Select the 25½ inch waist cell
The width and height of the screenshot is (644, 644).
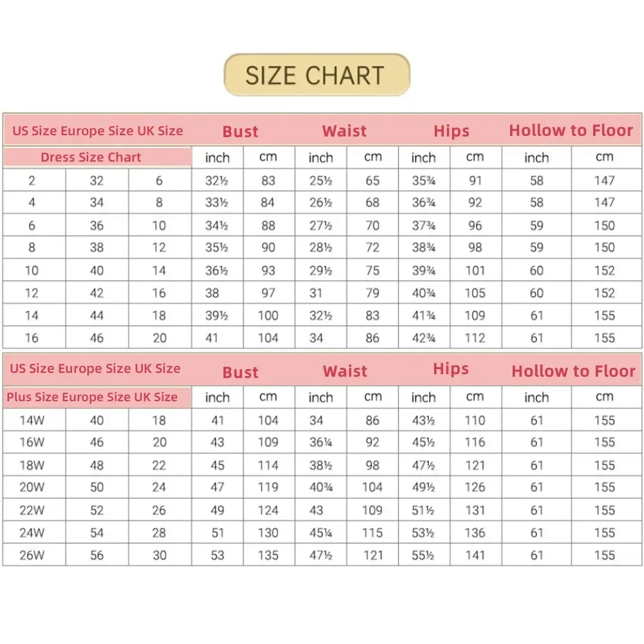click(x=320, y=181)
